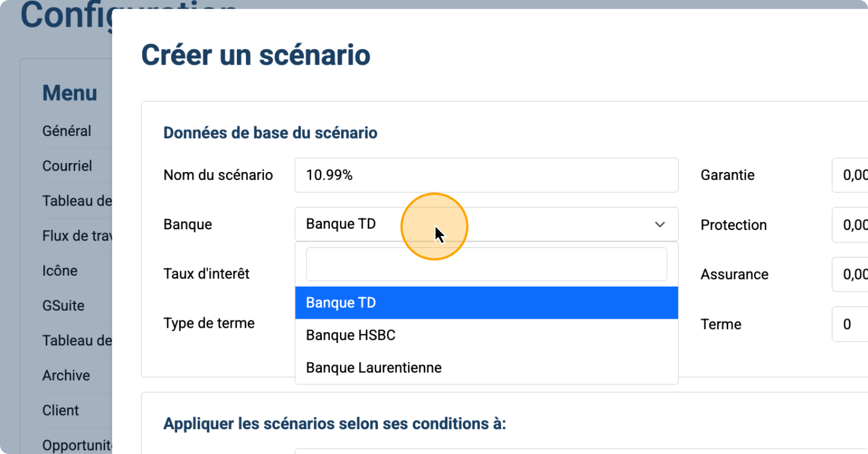Click the Opportunité sidebar link

pyautogui.click(x=77, y=445)
